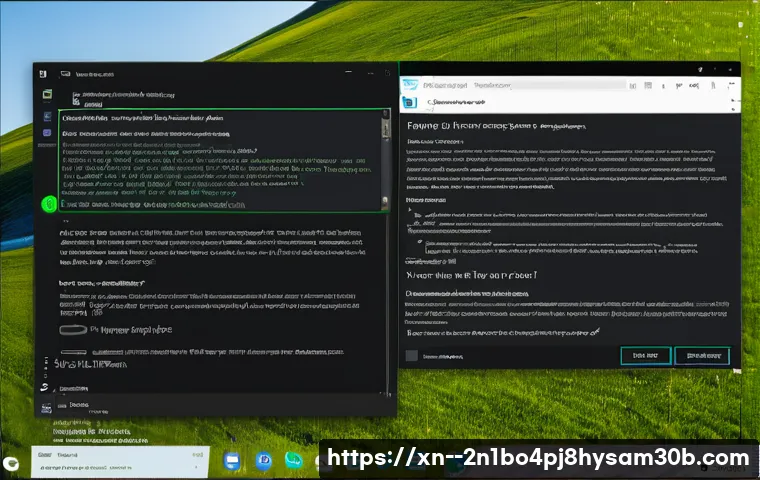Image resolution: width=760 pixels, height=480 pixels.
Task: Click the icon at bottom of left window sidebar
Action: (x=46, y=407)
